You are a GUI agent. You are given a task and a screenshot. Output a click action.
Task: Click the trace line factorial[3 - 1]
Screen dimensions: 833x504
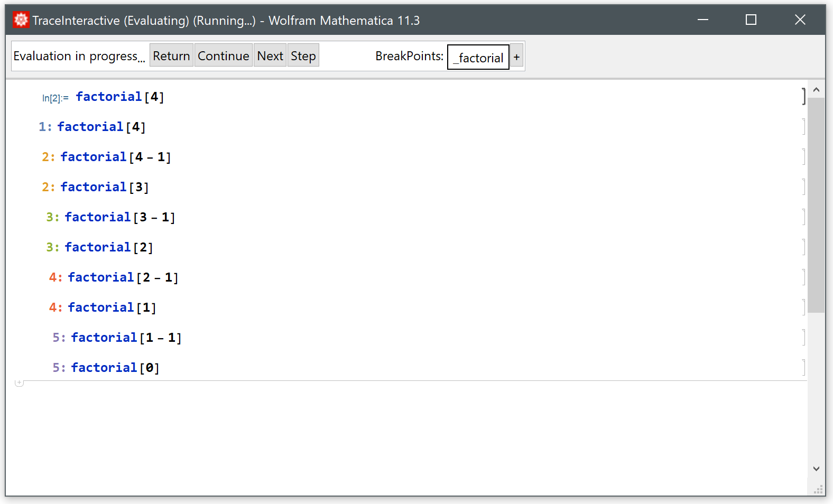(119, 217)
